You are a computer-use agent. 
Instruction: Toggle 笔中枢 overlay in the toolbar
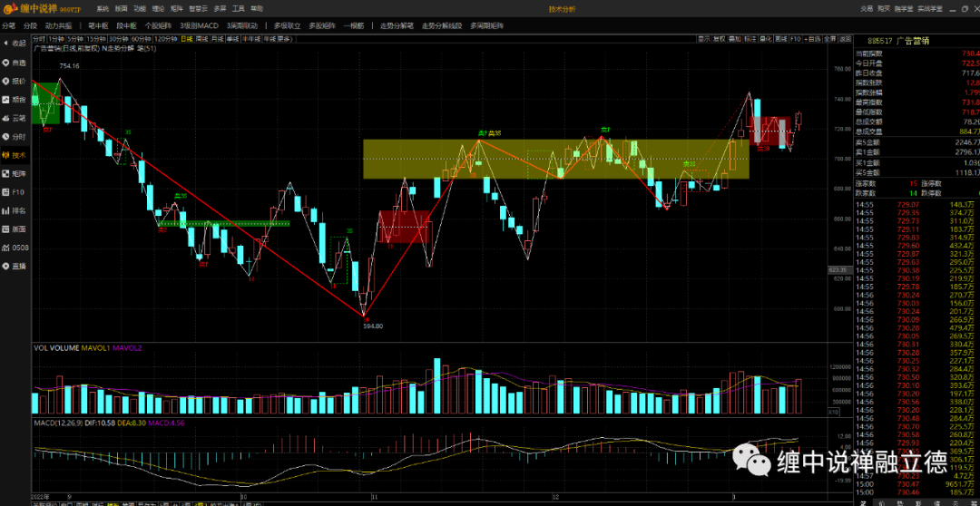pos(99,26)
